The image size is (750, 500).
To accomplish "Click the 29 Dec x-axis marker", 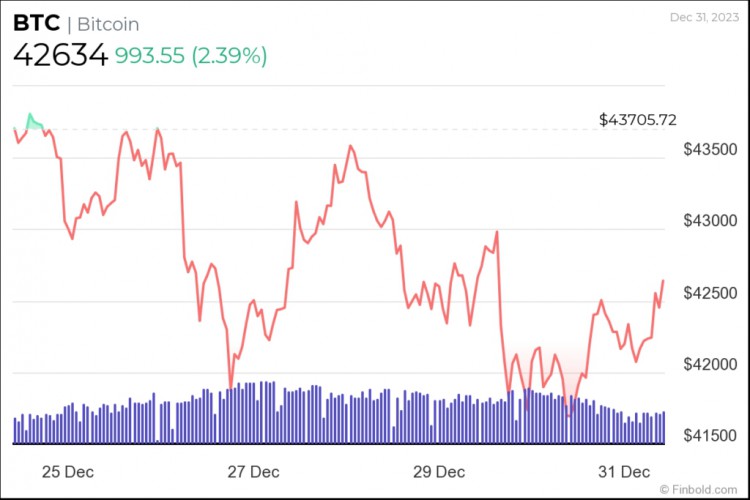I will pos(439,472).
